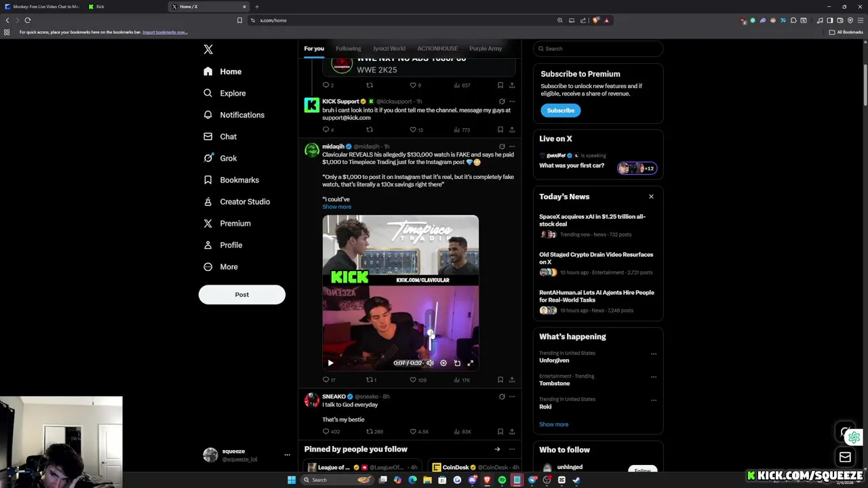The height and width of the screenshot is (488, 868).
Task: Open more options on KICK Support post
Action: tap(512, 102)
